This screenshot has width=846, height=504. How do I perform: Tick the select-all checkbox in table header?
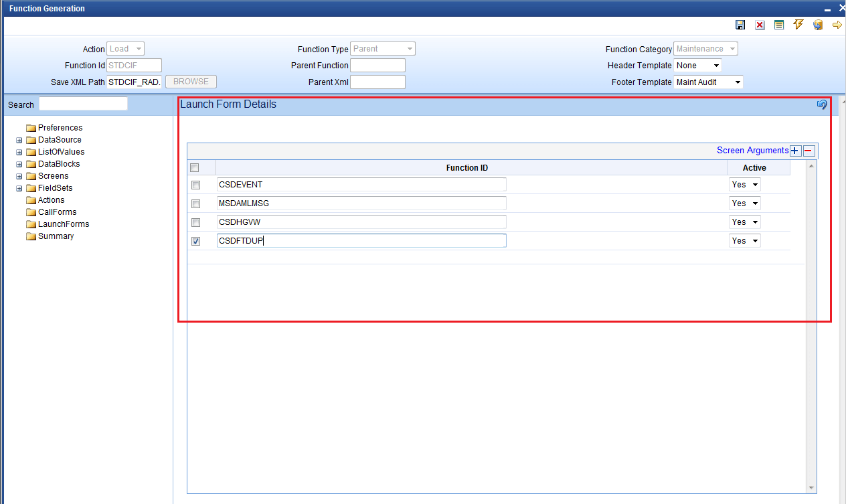[x=195, y=168]
